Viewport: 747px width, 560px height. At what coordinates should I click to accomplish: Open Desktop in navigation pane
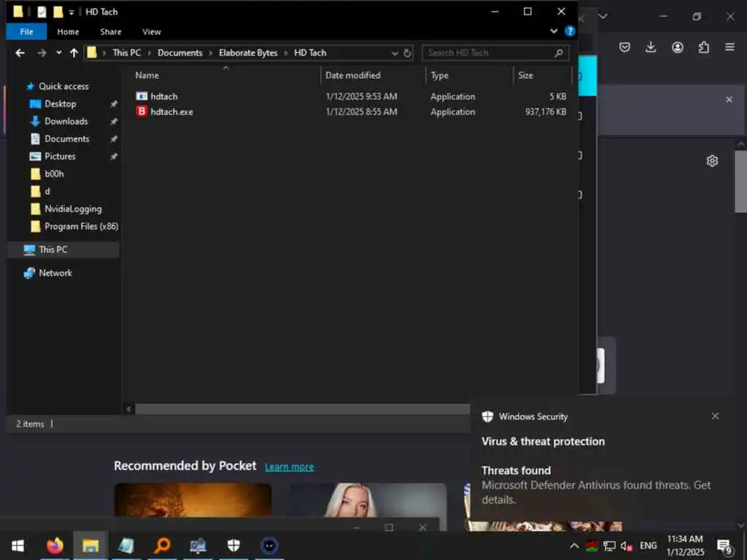pos(60,104)
